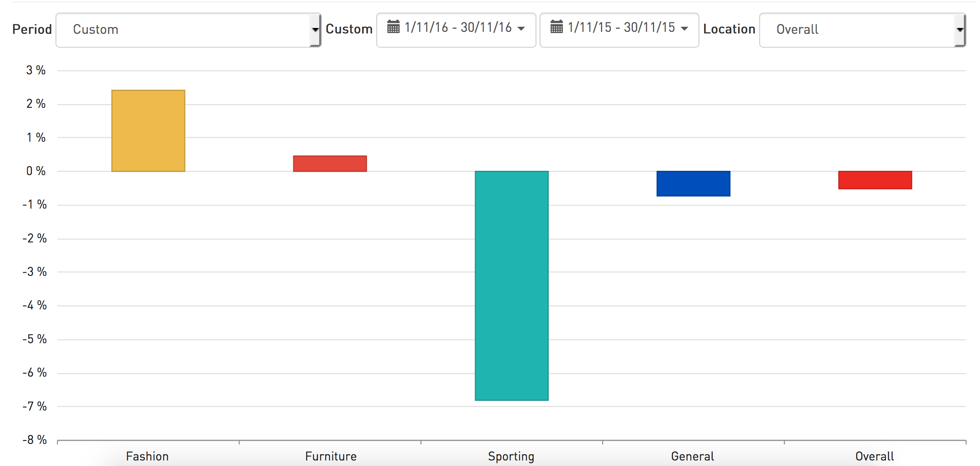Click the 1/11/15 - 30/11/15 comparison date text

point(621,28)
